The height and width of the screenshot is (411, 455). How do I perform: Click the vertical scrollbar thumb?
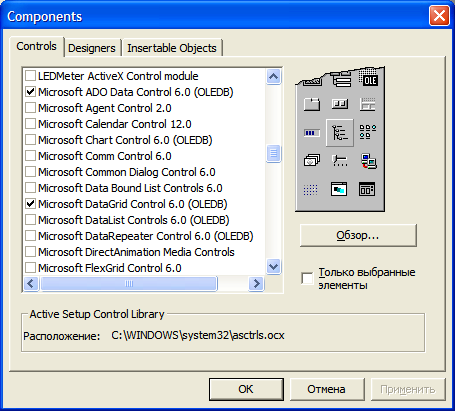coord(274,153)
